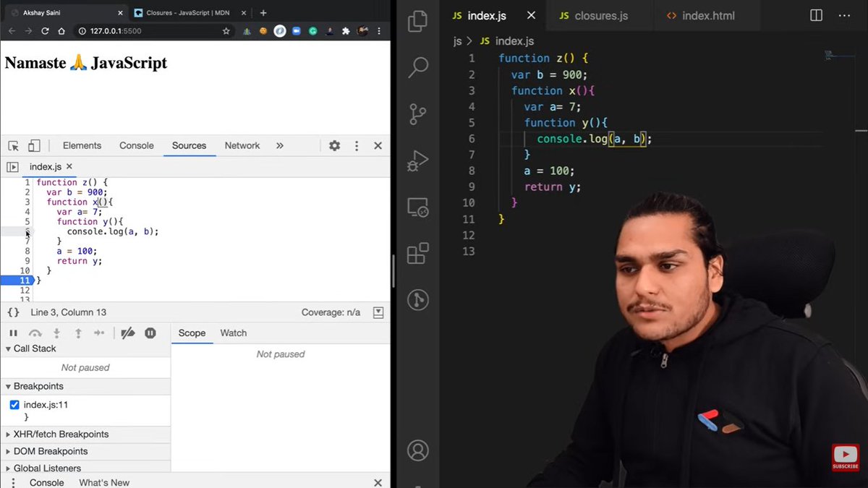Click js folder in VS Code breadcrumb

click(x=458, y=41)
